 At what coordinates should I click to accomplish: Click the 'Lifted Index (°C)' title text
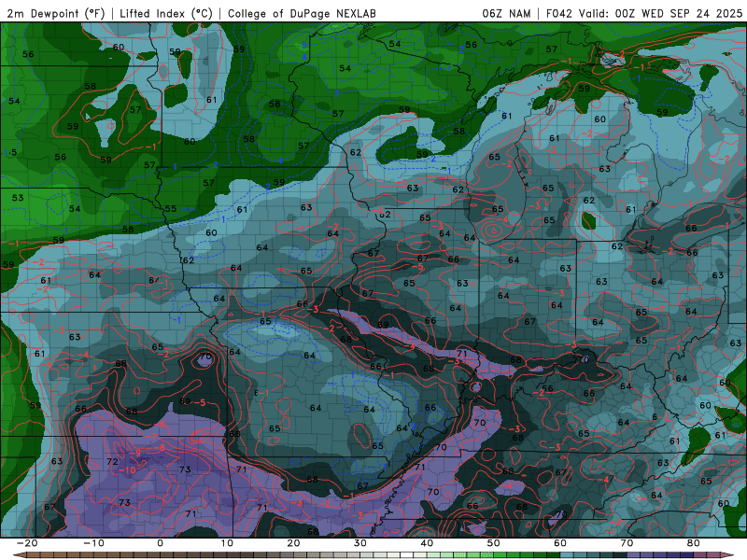point(166,14)
